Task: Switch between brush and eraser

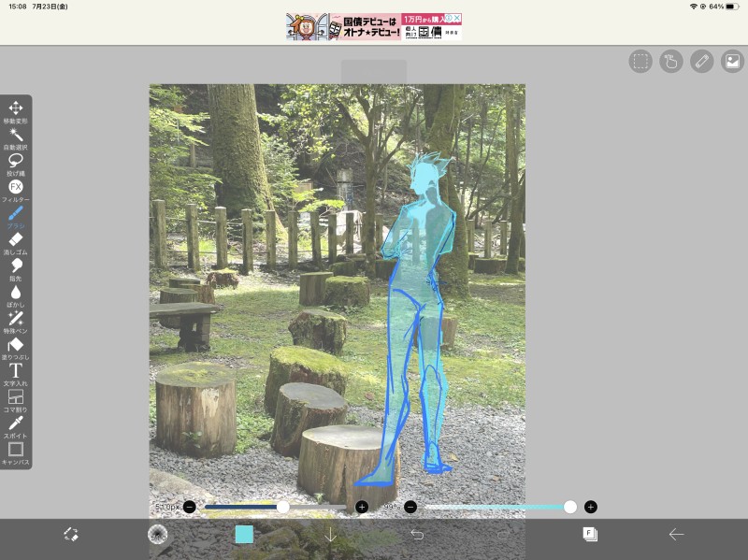Action: pos(71,534)
